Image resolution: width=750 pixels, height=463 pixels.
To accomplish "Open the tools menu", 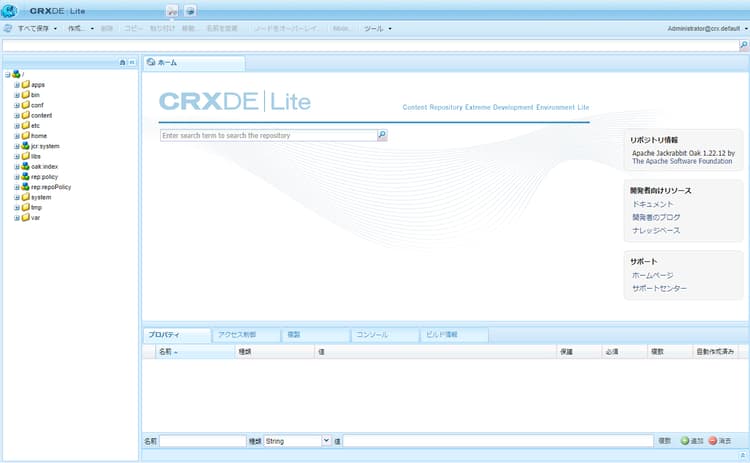I will (377, 29).
